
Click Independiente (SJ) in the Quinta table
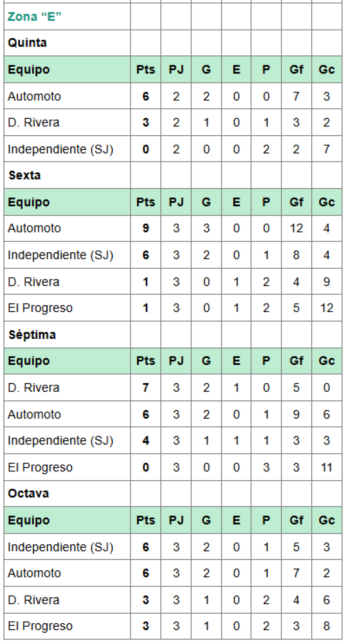coord(60,149)
